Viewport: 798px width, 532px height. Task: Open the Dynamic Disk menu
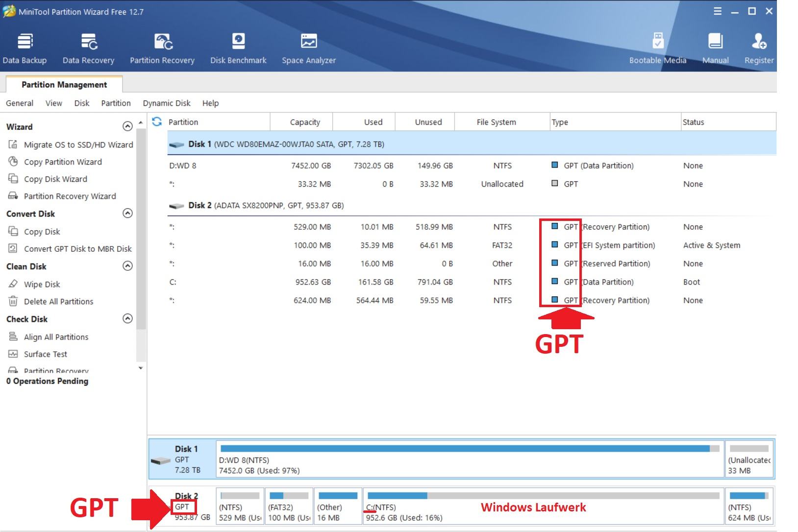tap(167, 103)
